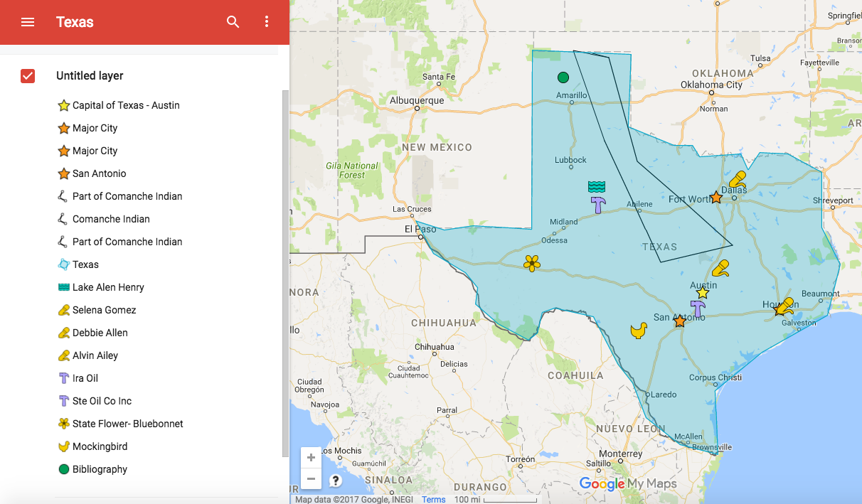Click the orange star marker at Fort Worth
Viewport: 862px width, 504px height.
point(715,198)
